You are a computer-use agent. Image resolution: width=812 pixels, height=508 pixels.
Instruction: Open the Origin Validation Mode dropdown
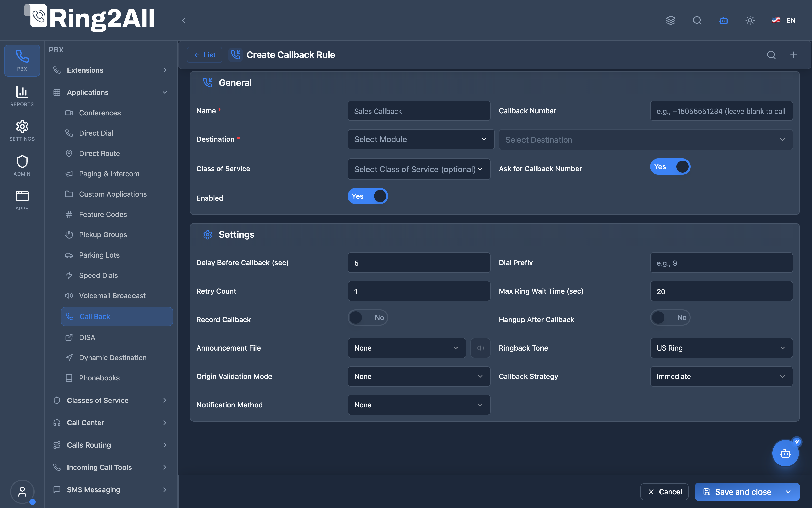419,376
